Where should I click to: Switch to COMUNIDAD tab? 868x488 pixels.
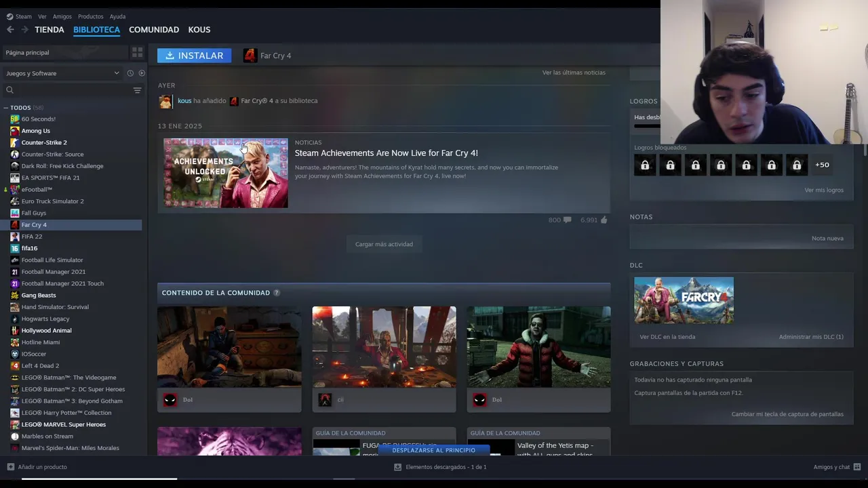154,30
